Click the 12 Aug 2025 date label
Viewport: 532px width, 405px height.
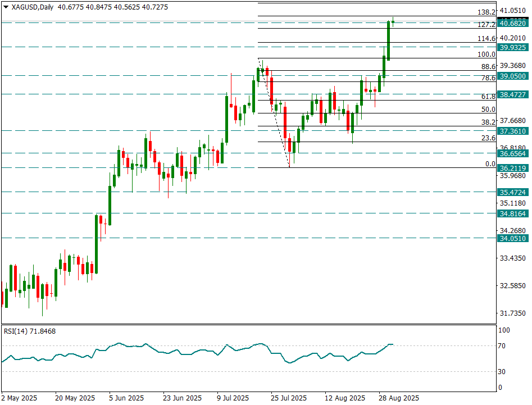pyautogui.click(x=345, y=398)
